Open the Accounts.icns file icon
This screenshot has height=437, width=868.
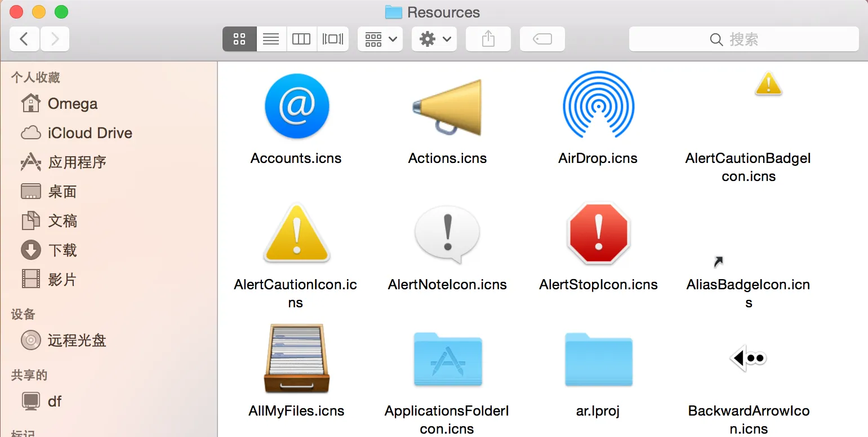click(x=296, y=107)
